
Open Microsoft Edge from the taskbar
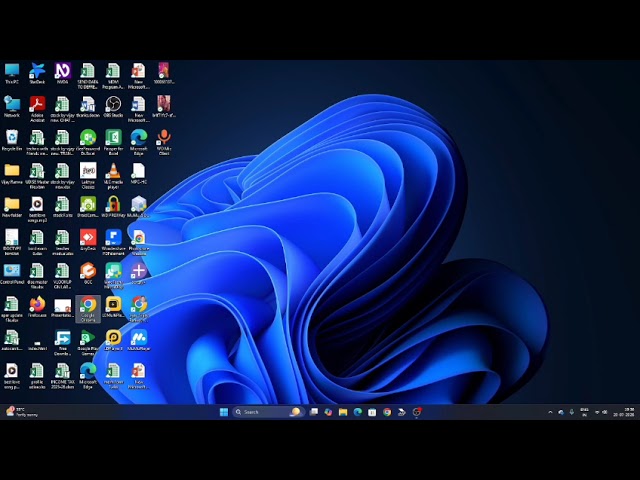(358, 412)
